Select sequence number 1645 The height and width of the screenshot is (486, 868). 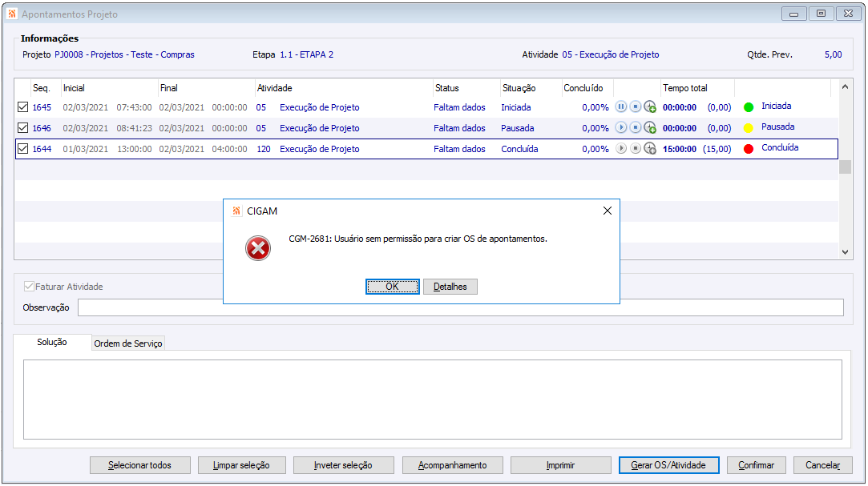point(42,107)
